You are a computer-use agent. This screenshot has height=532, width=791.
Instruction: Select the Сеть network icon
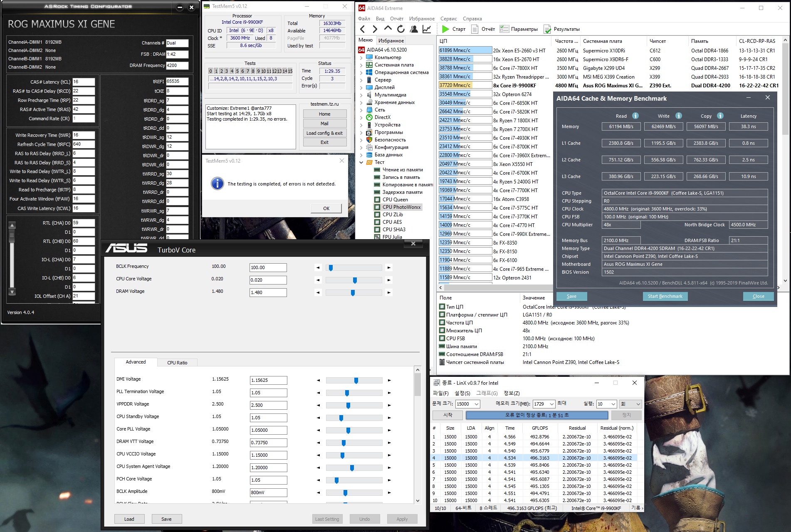(369, 110)
